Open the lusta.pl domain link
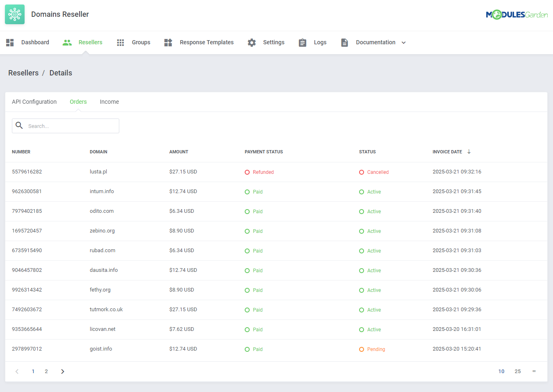The width and height of the screenshot is (553, 392). point(98,171)
